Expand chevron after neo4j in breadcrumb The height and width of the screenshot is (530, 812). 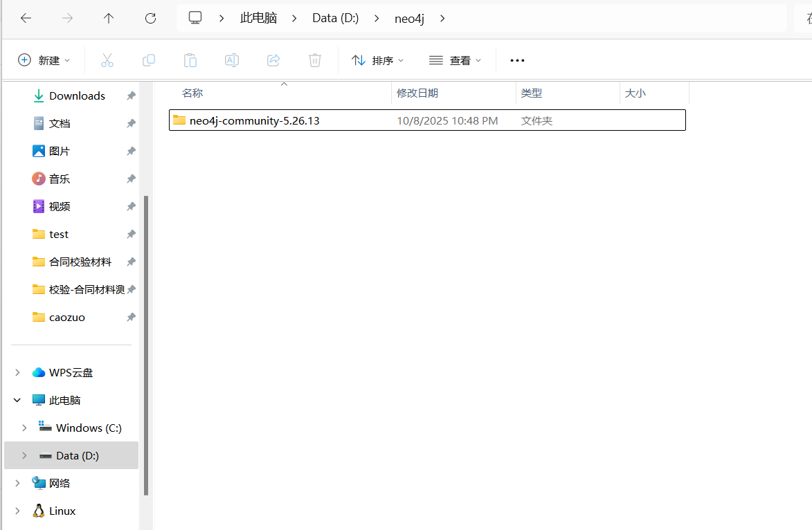[442, 18]
